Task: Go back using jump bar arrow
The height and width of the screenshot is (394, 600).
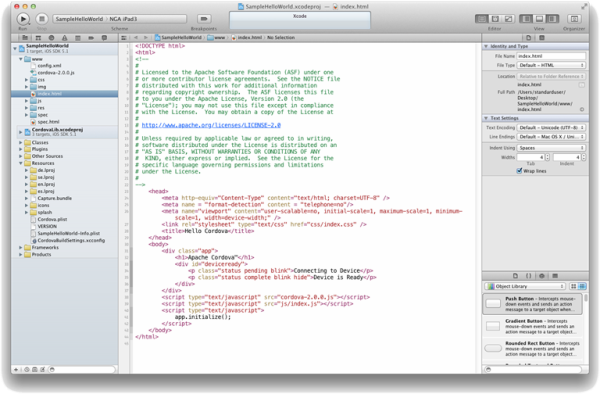Action: tap(136, 37)
